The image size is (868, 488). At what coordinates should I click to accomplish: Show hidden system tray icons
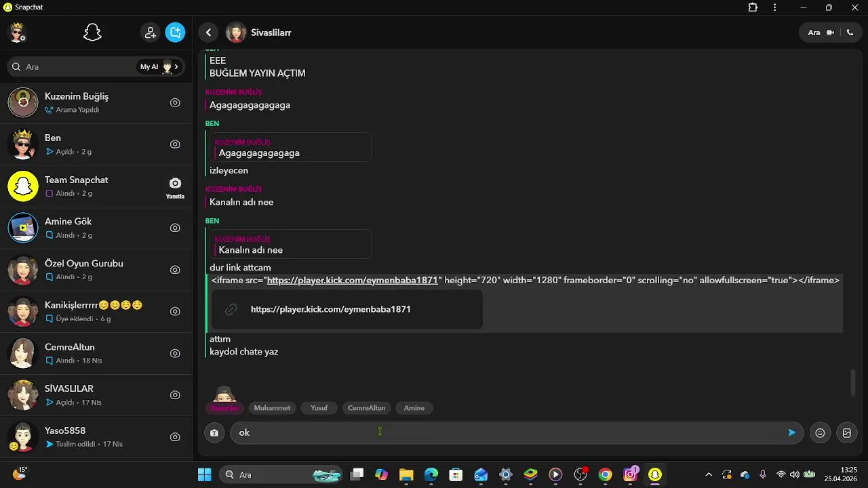pyautogui.click(x=709, y=474)
